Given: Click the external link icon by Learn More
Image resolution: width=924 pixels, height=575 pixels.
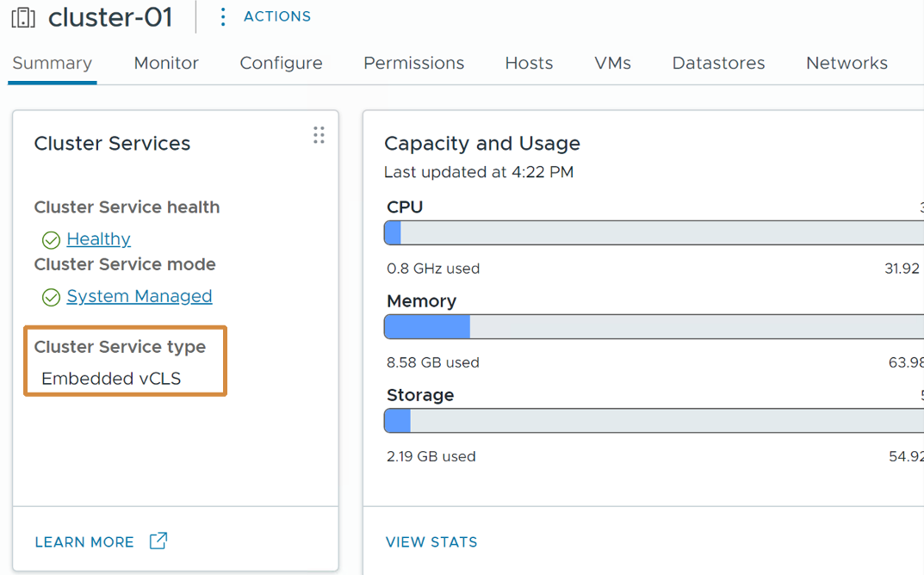Looking at the screenshot, I should 158,541.
